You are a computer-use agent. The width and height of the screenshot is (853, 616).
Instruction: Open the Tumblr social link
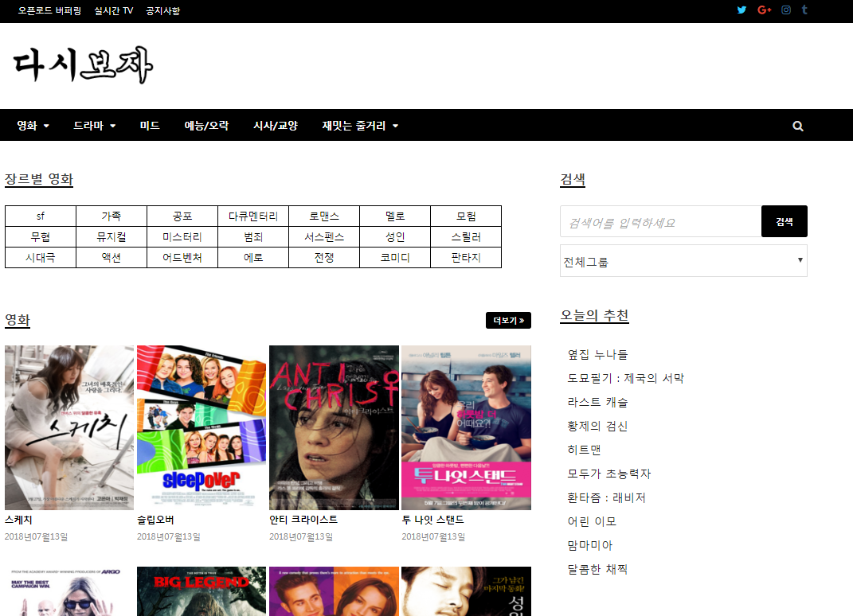[804, 10]
